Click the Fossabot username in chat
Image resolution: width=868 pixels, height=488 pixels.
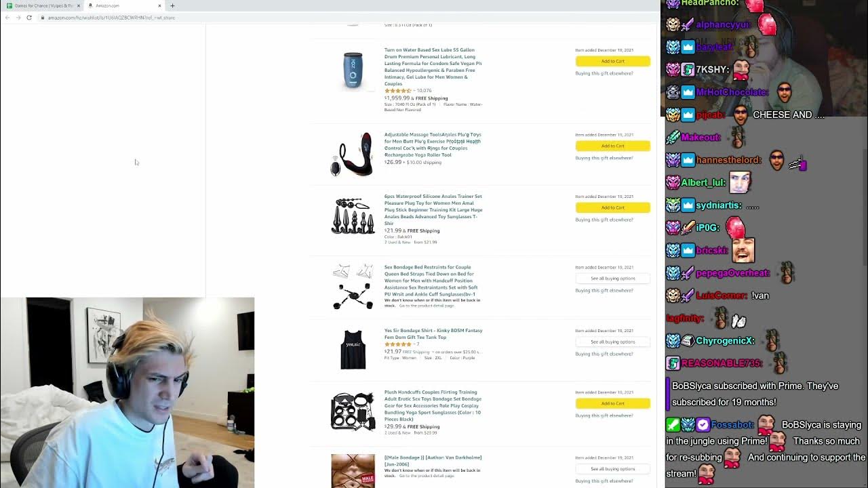(732, 425)
